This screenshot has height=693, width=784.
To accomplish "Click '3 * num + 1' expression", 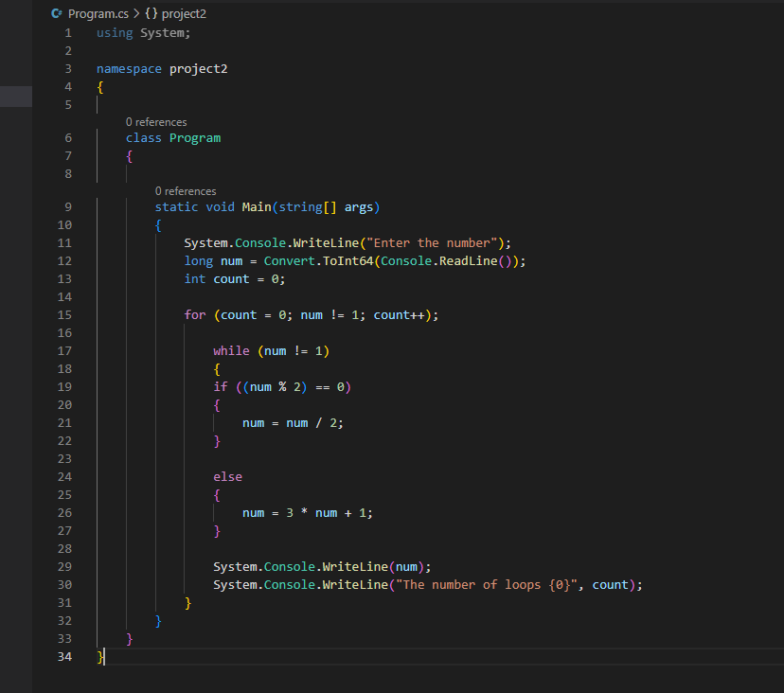I will [326, 513].
